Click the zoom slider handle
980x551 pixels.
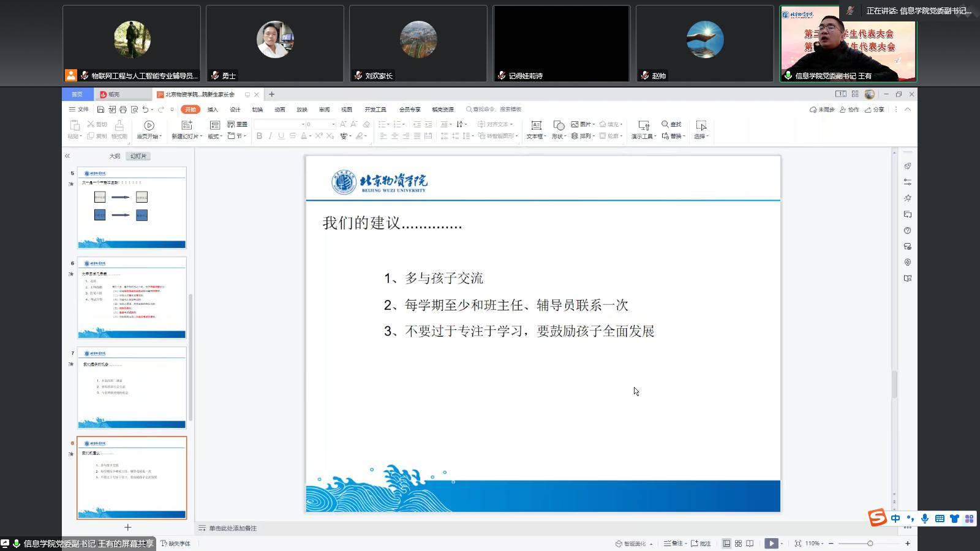coord(870,544)
